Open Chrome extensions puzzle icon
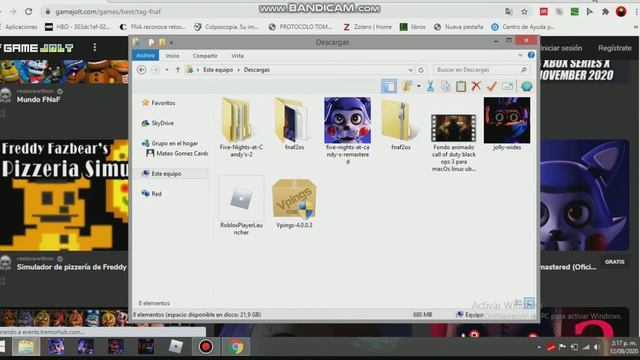Image resolution: width=640 pixels, height=360 pixels. click(605, 12)
